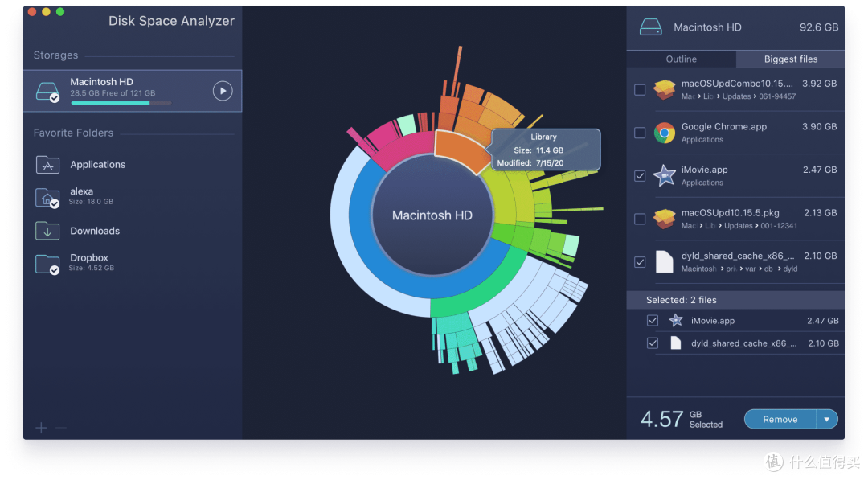
Task: Click the Downloads label in Favorite Folders
Action: coord(95,231)
